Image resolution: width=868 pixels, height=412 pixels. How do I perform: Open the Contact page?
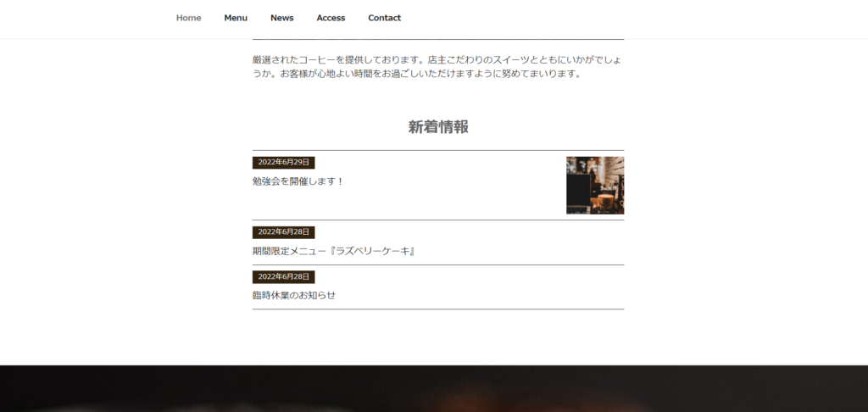pyautogui.click(x=384, y=18)
